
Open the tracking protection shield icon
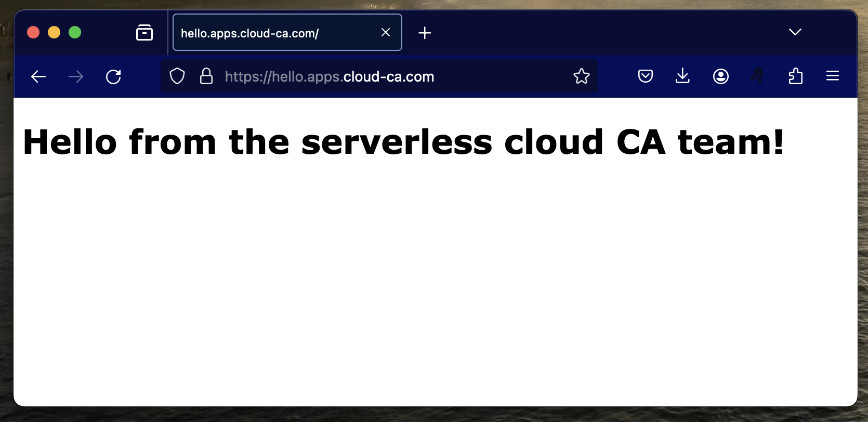[x=177, y=76]
